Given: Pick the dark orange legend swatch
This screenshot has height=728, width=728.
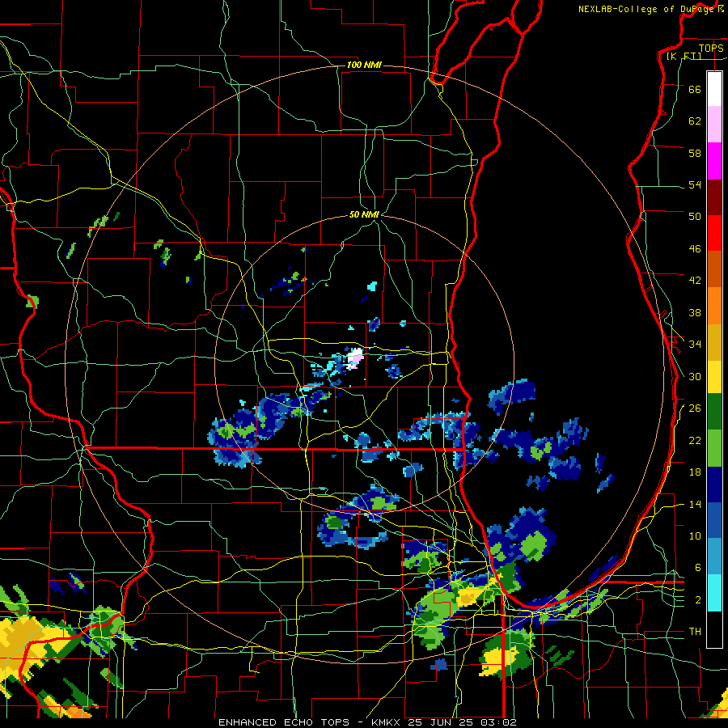Looking at the screenshot, I should coord(714,269).
